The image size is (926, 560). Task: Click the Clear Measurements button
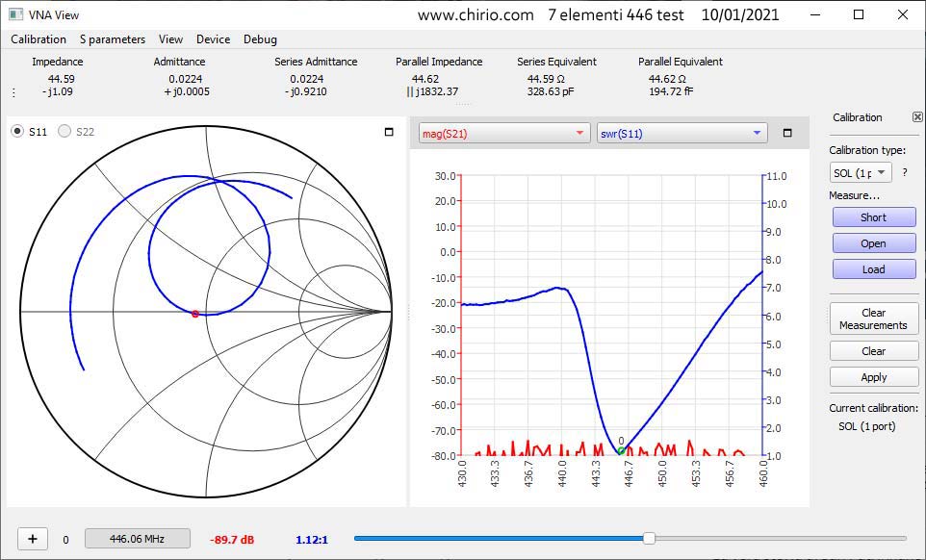[x=873, y=318]
